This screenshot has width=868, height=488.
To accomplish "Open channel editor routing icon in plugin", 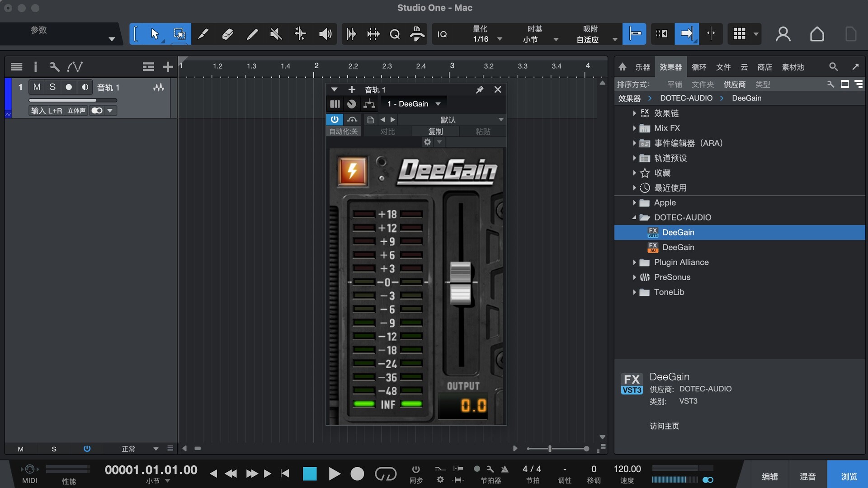I will (369, 104).
